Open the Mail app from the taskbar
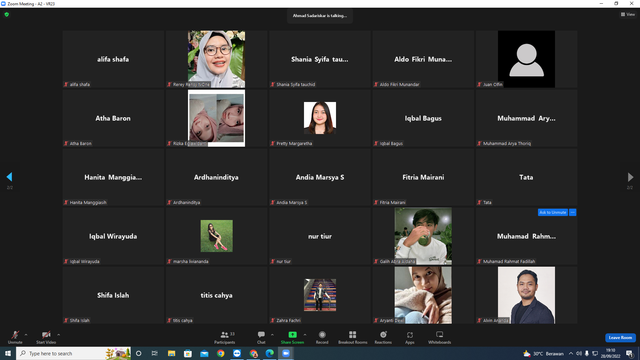Viewport: 640px width, 360px height. click(204, 353)
